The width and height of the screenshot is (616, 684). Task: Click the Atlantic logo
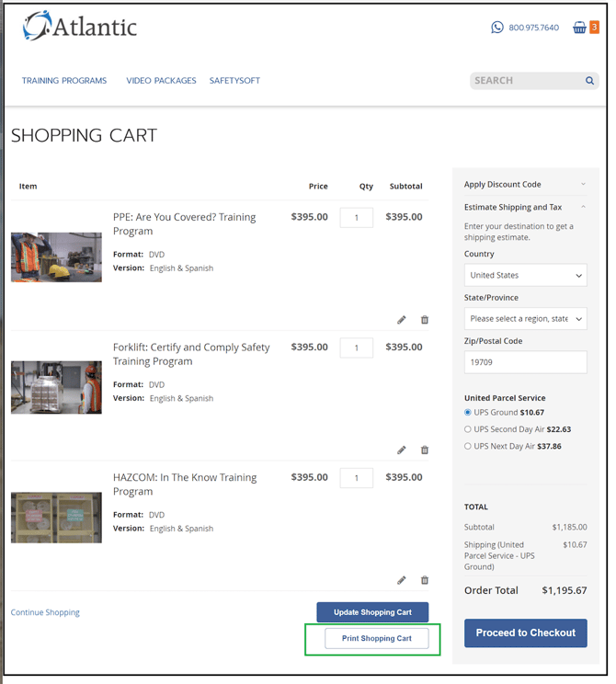[x=80, y=27]
